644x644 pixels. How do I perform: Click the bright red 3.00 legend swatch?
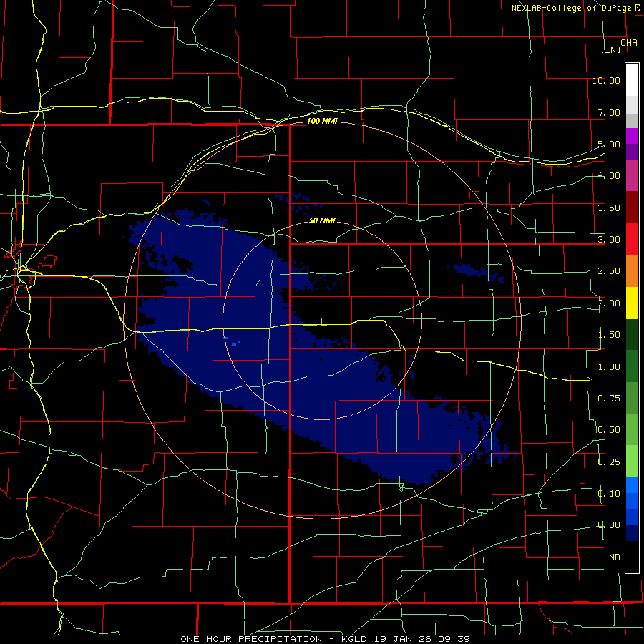click(632, 239)
